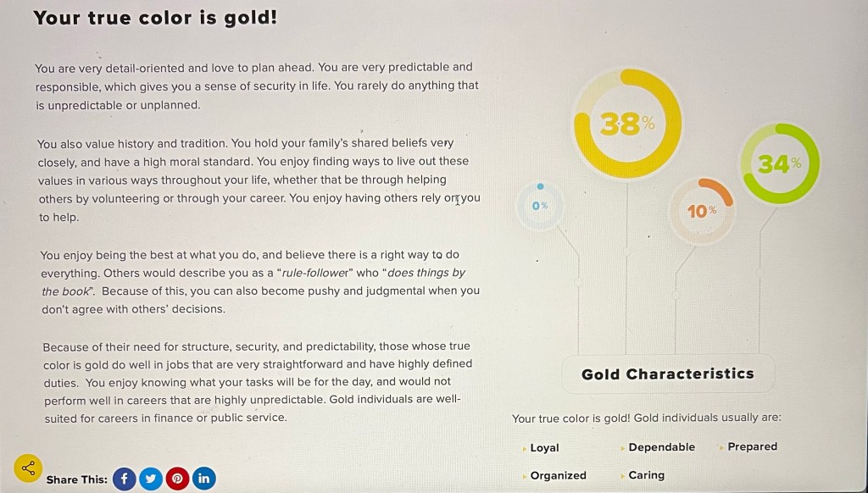
Task: Click the Prepared trait
Action: pos(752,446)
